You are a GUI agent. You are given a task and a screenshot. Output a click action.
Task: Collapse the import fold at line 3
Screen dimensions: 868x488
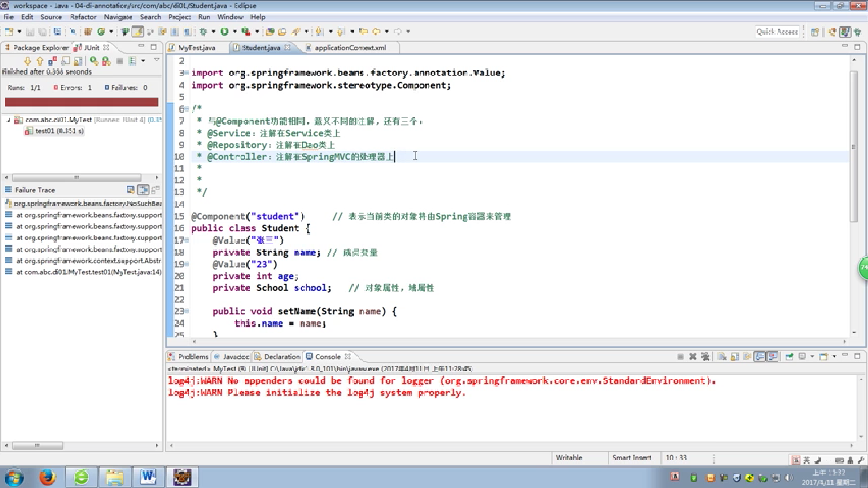[x=187, y=73]
